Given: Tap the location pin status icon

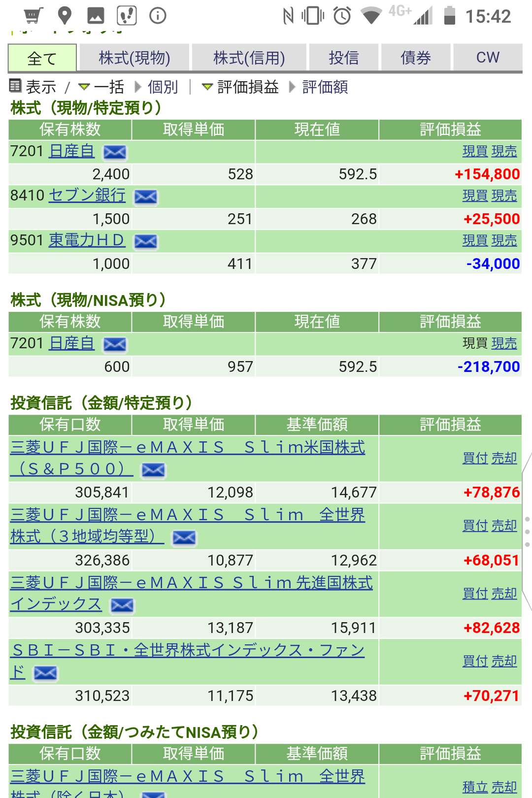Looking at the screenshot, I should point(65,16).
